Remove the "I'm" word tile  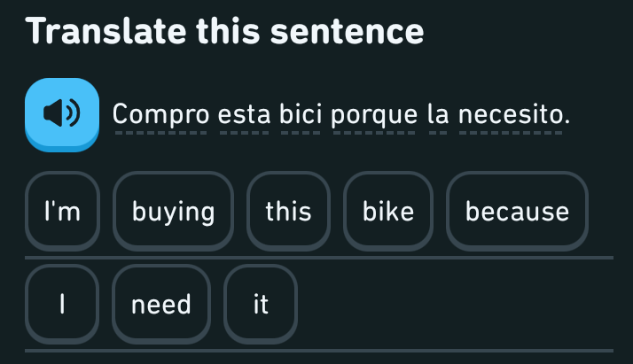pos(63,212)
